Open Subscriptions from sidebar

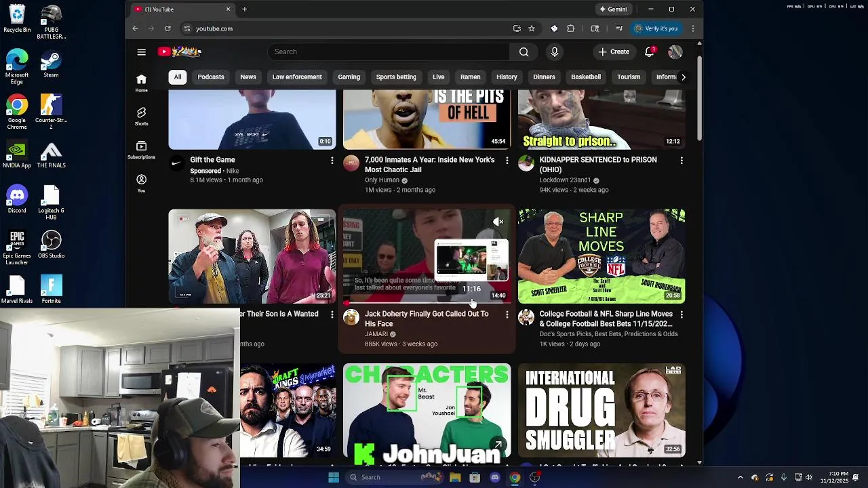tap(141, 150)
